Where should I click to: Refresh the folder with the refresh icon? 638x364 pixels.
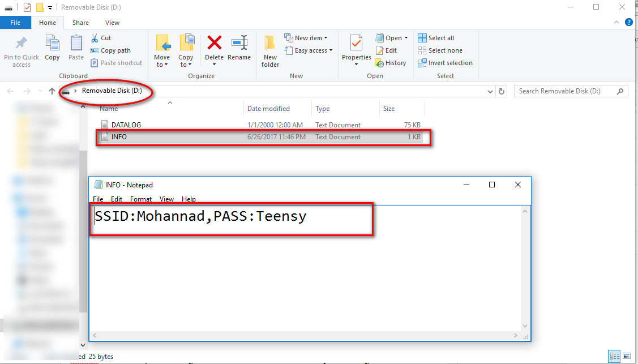[502, 91]
